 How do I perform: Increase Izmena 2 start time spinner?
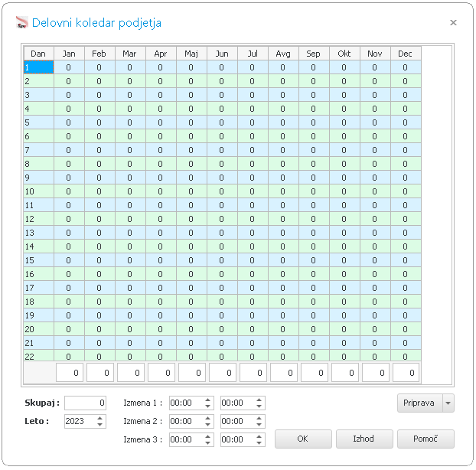[x=207, y=419]
